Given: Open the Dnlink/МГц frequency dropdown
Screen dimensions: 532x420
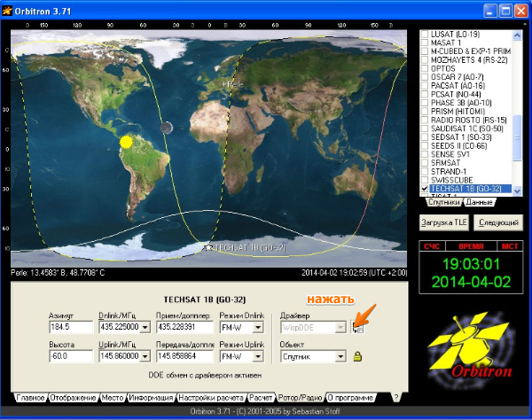Looking at the screenshot, I should click(145, 328).
